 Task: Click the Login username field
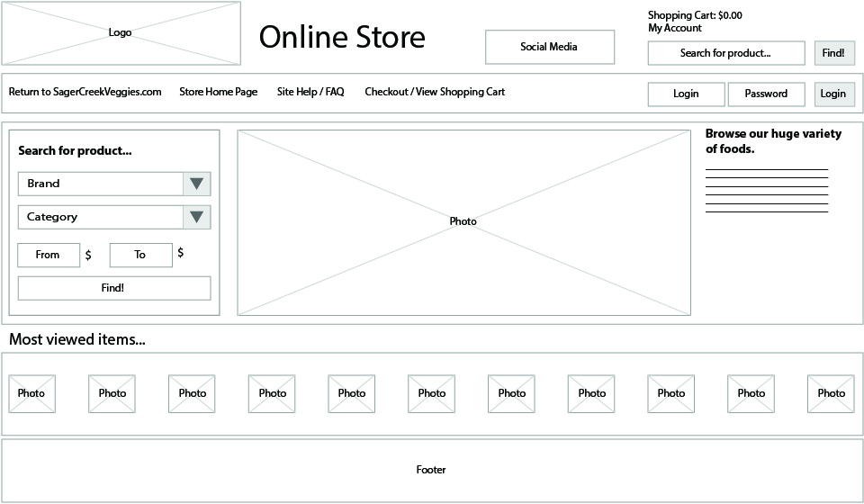pyautogui.click(x=686, y=94)
